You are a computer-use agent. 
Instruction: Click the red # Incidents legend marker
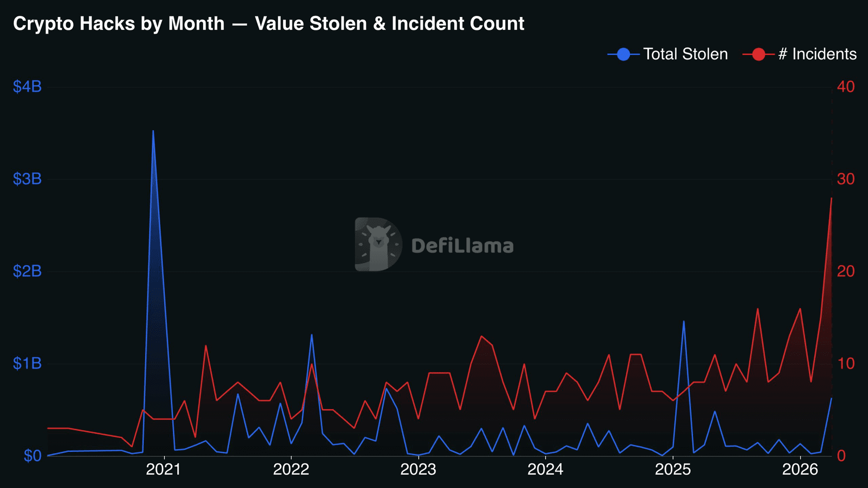tap(758, 54)
